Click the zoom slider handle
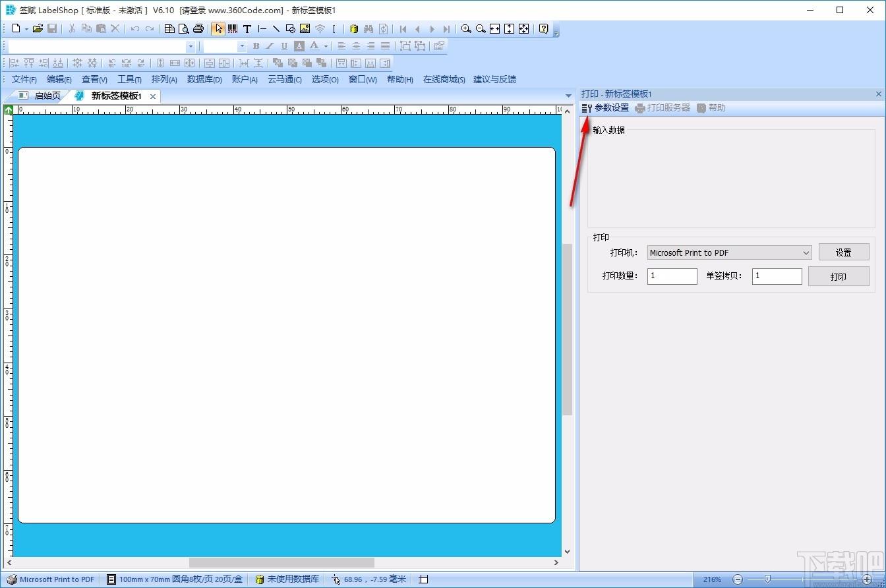This screenshot has width=886, height=588. (x=767, y=579)
